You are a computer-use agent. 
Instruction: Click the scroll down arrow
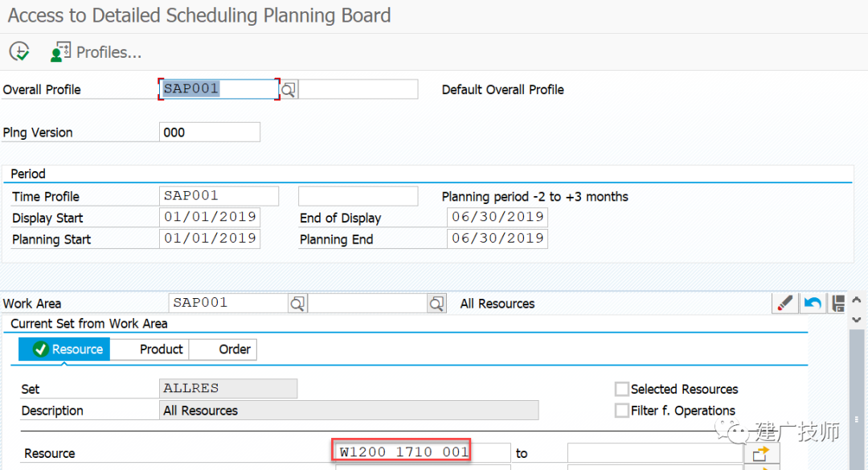[857, 320]
